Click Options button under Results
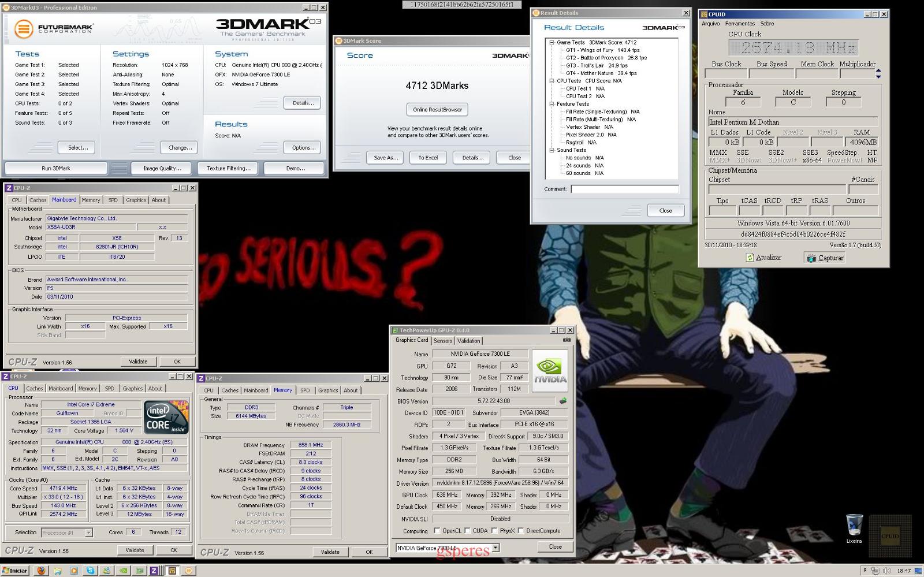This screenshot has height=577, width=924. click(x=303, y=147)
